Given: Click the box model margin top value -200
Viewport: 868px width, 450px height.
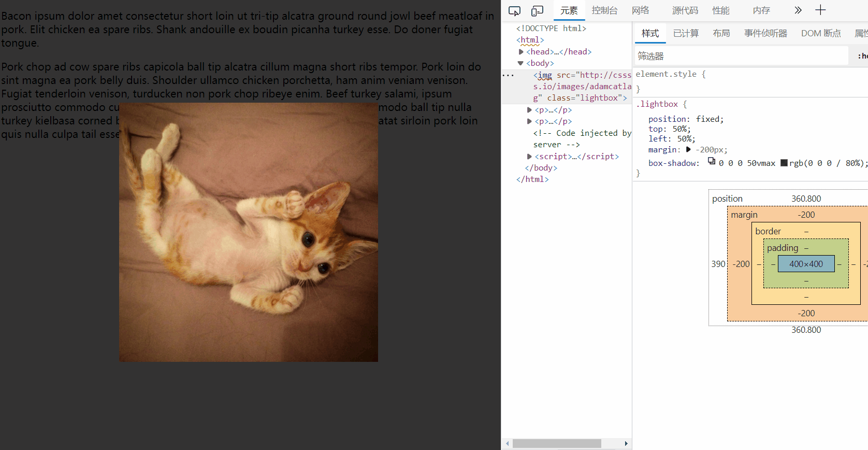Looking at the screenshot, I should point(806,215).
